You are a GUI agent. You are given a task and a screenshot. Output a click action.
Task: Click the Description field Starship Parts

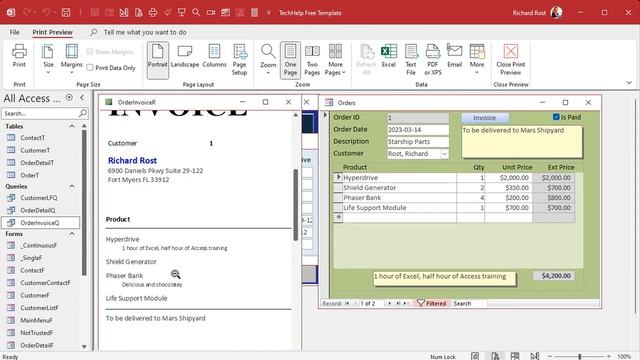(418, 141)
